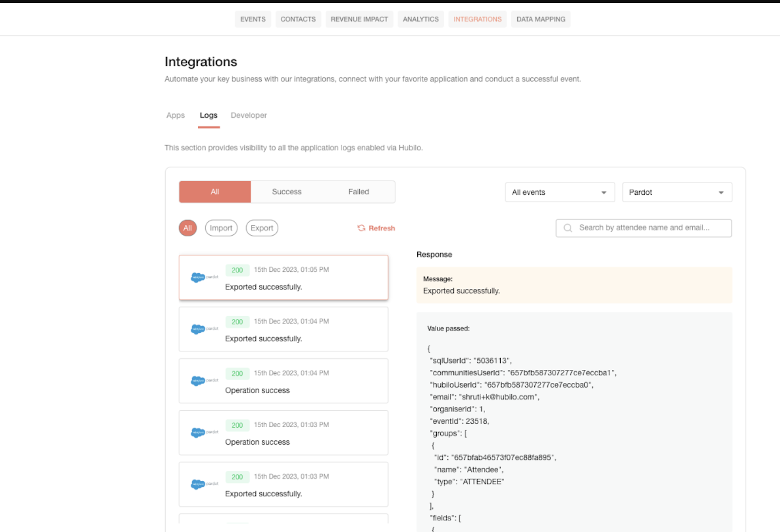Click the Value passed label
Screen dimensions: 780x532
click(x=448, y=328)
